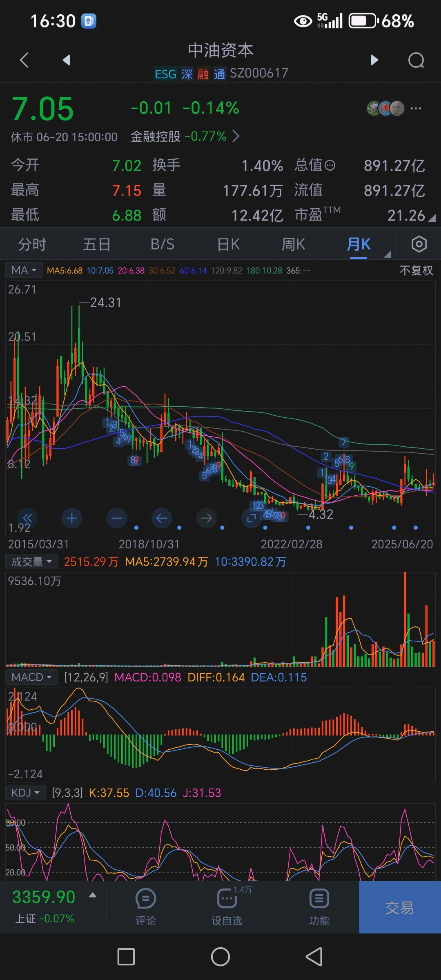This screenshot has width=441, height=980.
Task: Tap Android back triangle button
Action: tap(314, 957)
